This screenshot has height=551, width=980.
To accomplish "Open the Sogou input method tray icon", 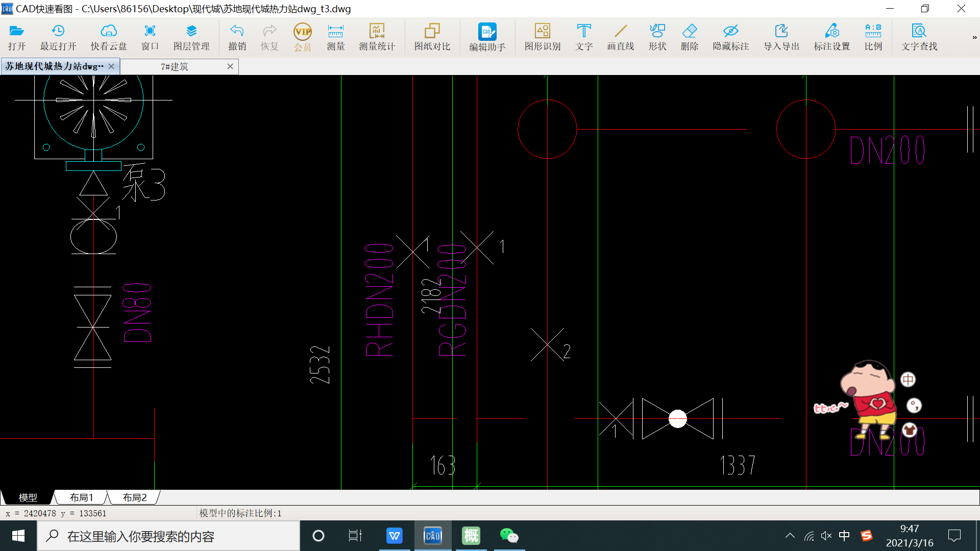I will coord(867,536).
